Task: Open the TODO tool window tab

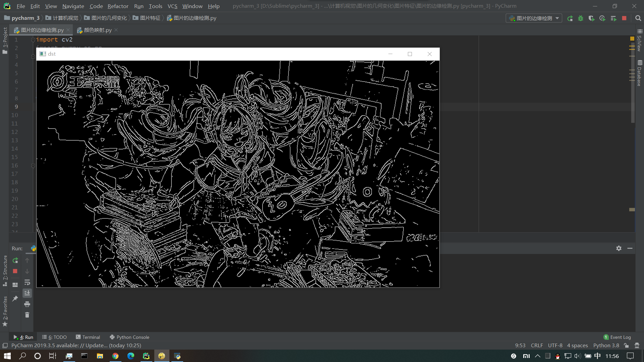Action: pos(55,337)
